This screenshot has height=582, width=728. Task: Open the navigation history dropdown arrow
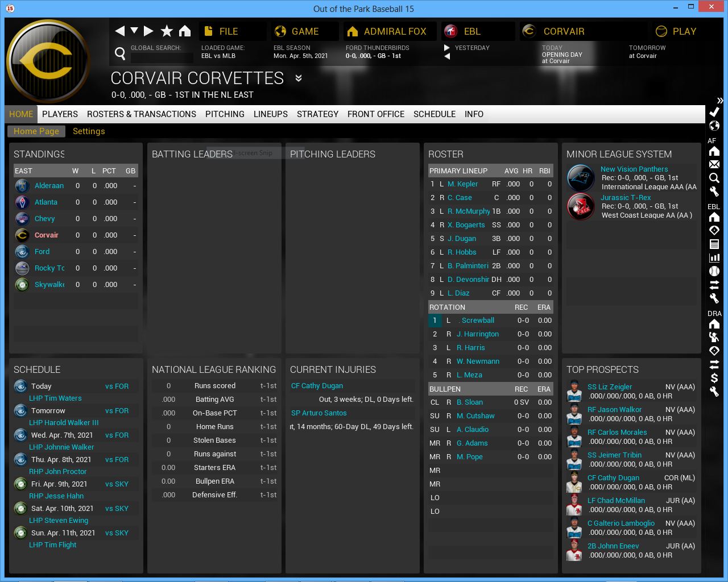click(134, 30)
